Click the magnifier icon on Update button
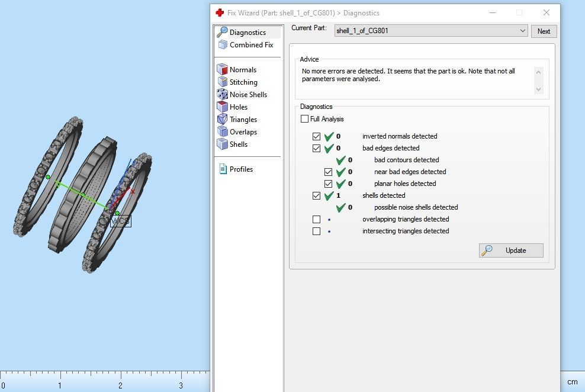This screenshot has width=585, height=392. pos(487,250)
